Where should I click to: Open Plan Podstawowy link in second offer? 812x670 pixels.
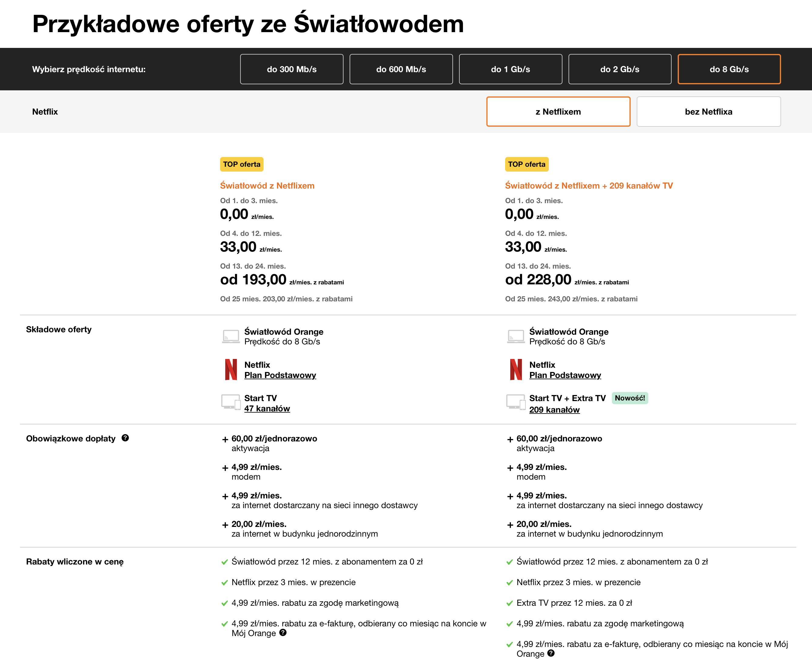(565, 375)
